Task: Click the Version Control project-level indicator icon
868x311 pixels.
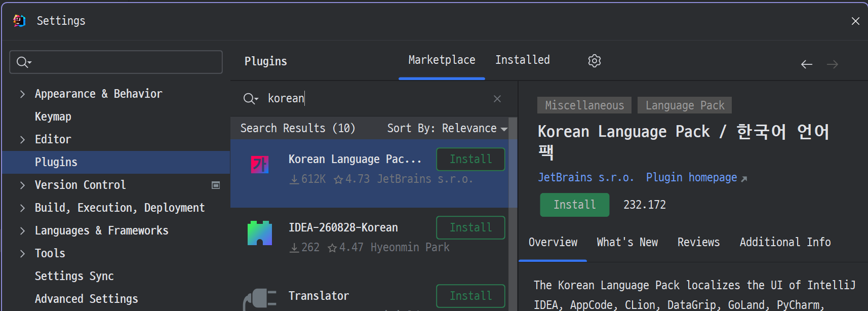Action: tap(216, 185)
